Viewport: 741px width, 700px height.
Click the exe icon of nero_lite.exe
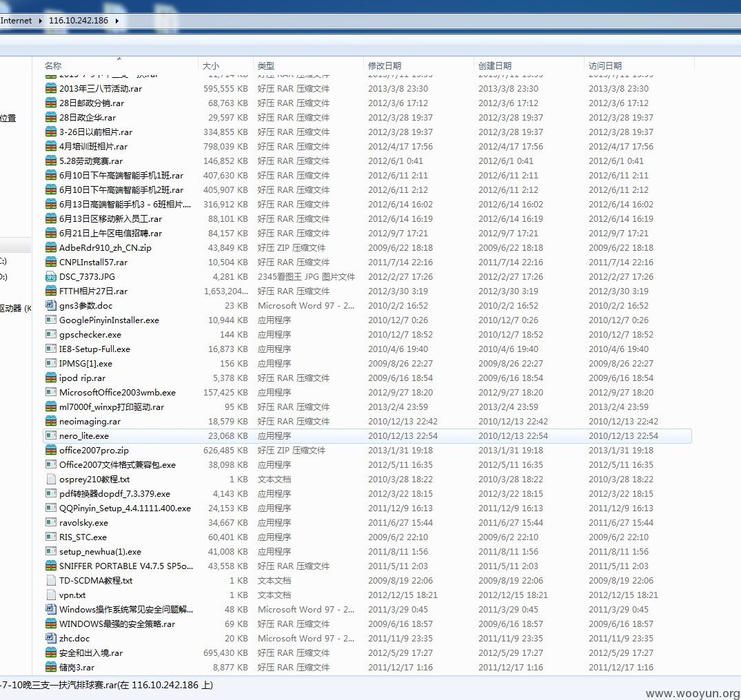[50, 435]
